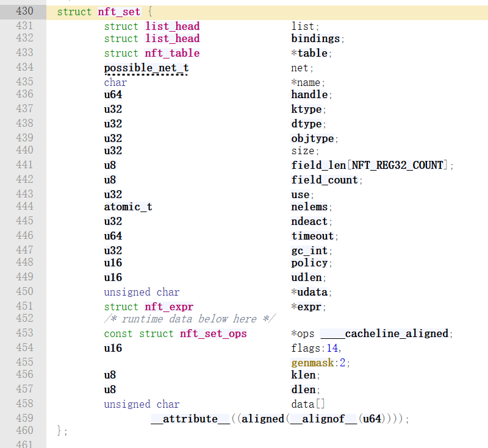Click the bitfield width 14 on line 454
Screen dimensions: 488x448
coord(332,348)
